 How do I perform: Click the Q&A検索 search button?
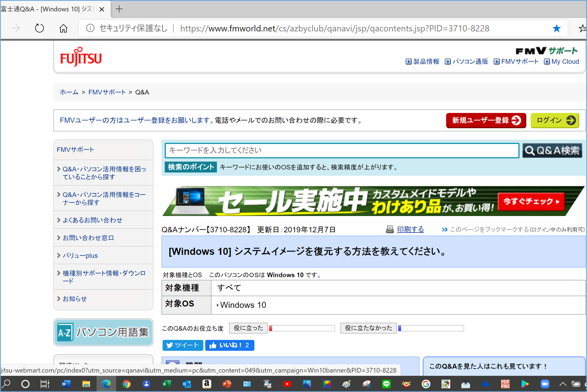point(552,150)
